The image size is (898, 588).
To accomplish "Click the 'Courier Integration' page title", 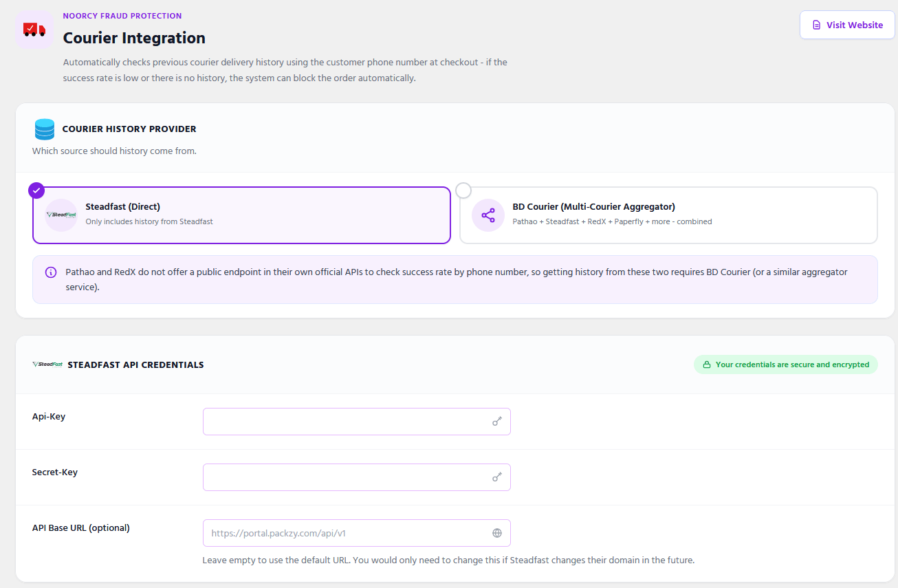I will 134,38.
